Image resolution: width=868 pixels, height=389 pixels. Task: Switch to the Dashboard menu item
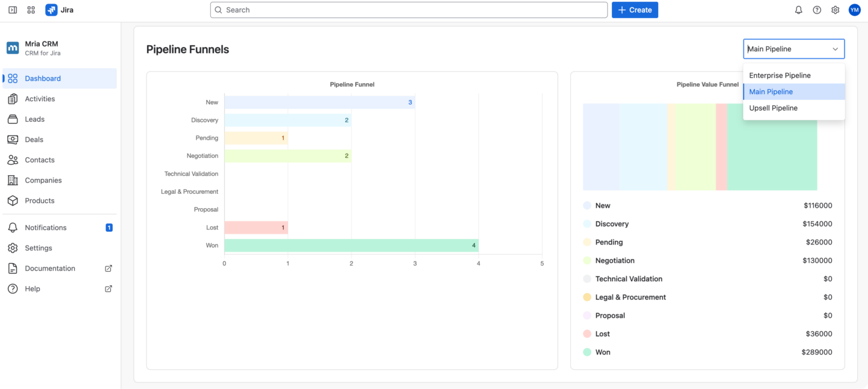coord(43,78)
